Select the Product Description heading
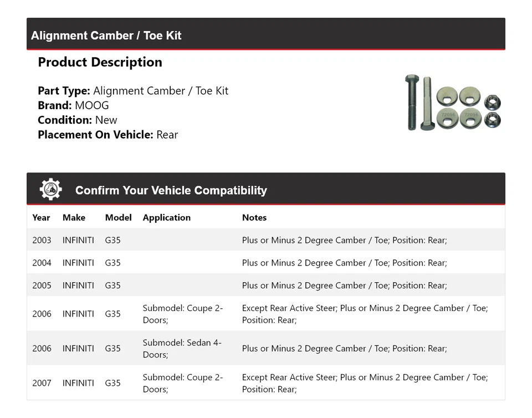This screenshot has height=418, width=532. tap(100, 62)
